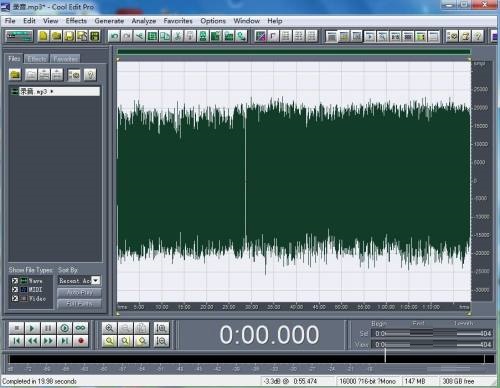Pause playback with the Pause button

point(48,328)
